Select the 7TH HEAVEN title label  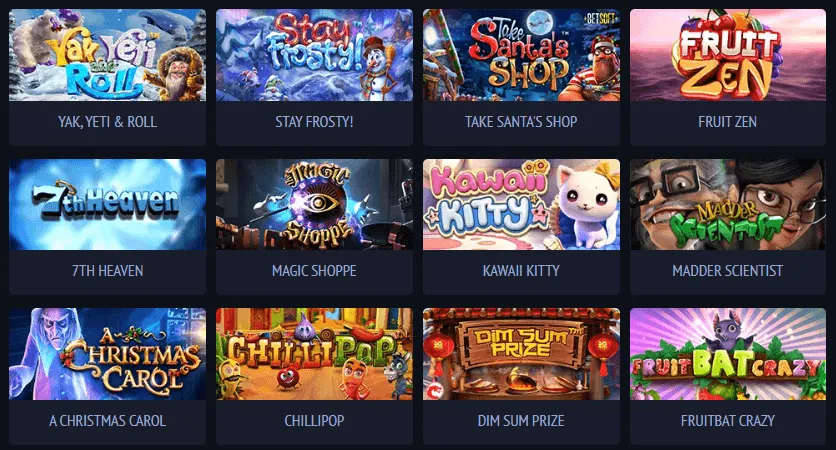tap(107, 271)
